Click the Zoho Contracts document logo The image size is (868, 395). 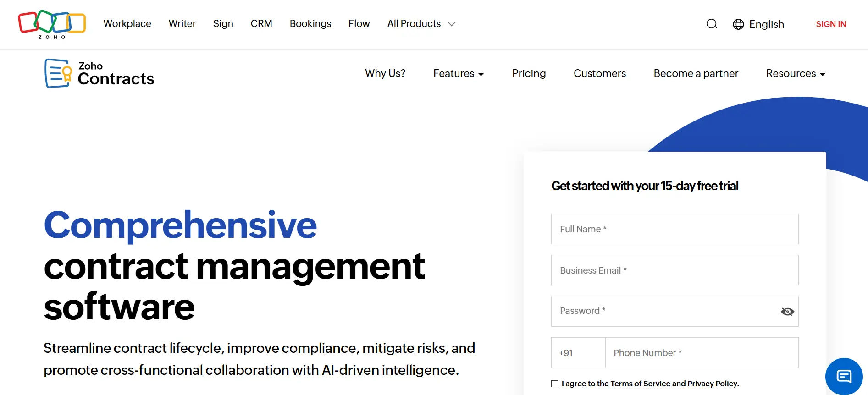click(x=58, y=73)
